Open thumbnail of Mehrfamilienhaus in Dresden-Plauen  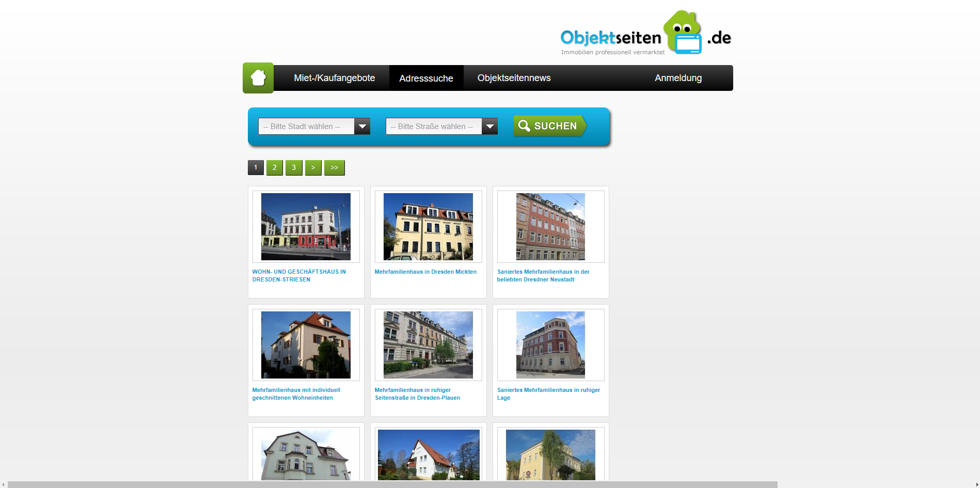point(428,345)
